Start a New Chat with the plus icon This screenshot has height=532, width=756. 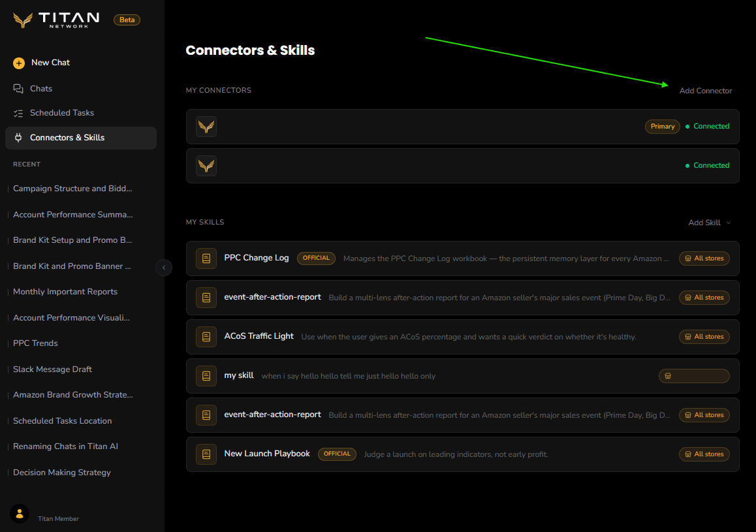(x=19, y=63)
